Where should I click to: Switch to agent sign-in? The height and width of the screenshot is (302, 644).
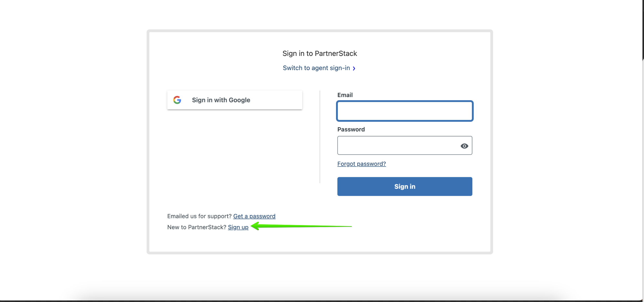316,68
